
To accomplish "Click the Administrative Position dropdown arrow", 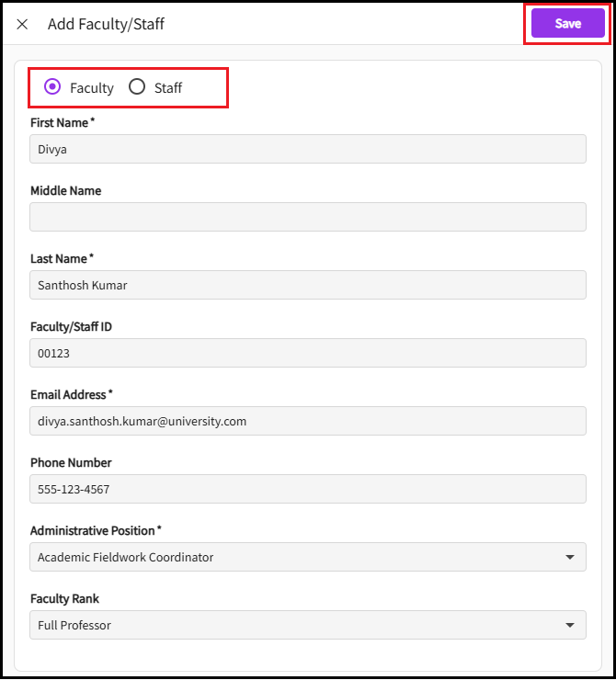I will (x=570, y=557).
